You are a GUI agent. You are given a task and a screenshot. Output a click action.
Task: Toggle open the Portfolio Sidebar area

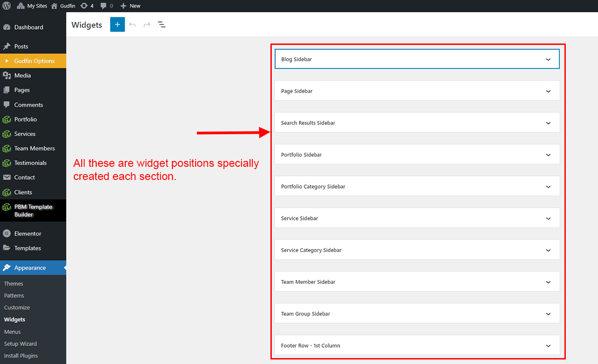[548, 155]
